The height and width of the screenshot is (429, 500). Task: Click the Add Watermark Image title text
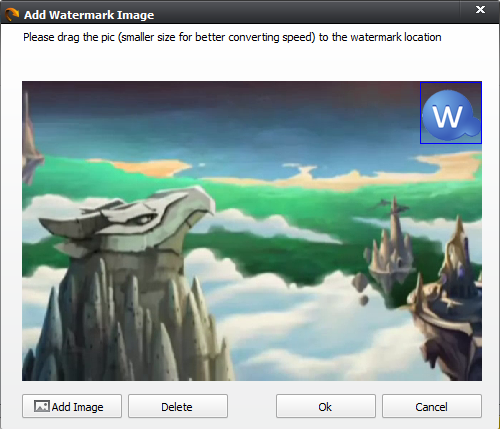pyautogui.click(x=89, y=15)
